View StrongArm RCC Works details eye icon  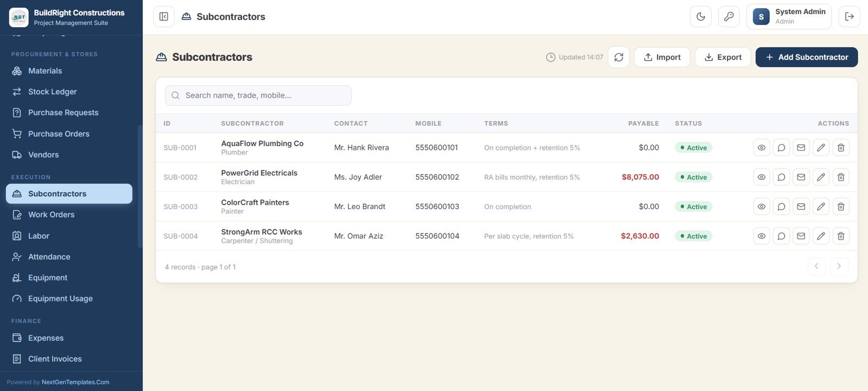pyautogui.click(x=762, y=236)
